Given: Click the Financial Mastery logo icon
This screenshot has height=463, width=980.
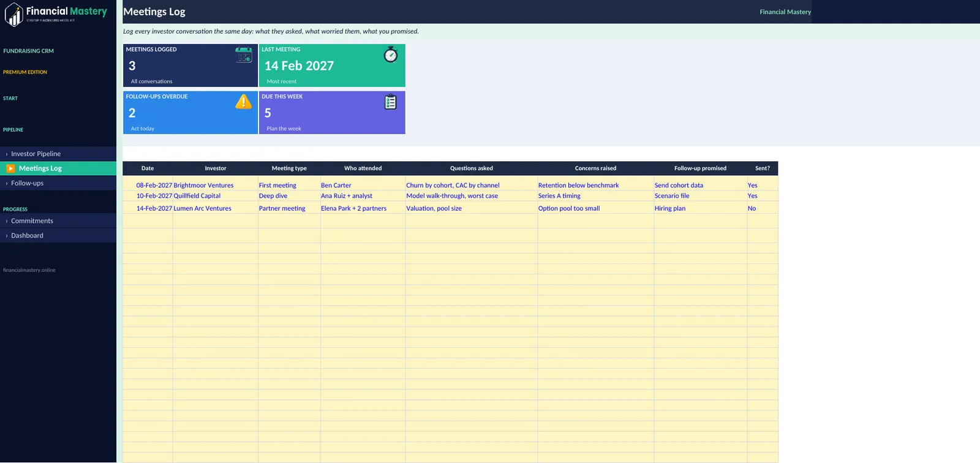Looking at the screenshot, I should point(13,15).
